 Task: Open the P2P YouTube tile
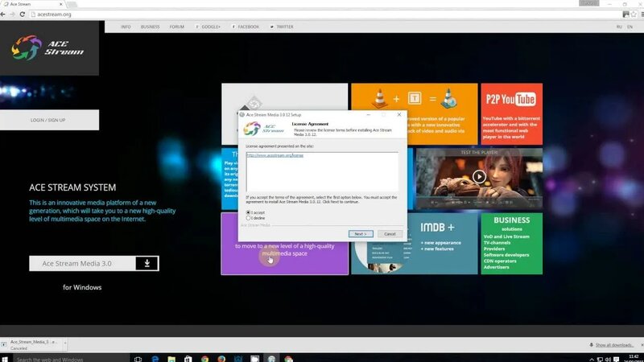click(511, 114)
